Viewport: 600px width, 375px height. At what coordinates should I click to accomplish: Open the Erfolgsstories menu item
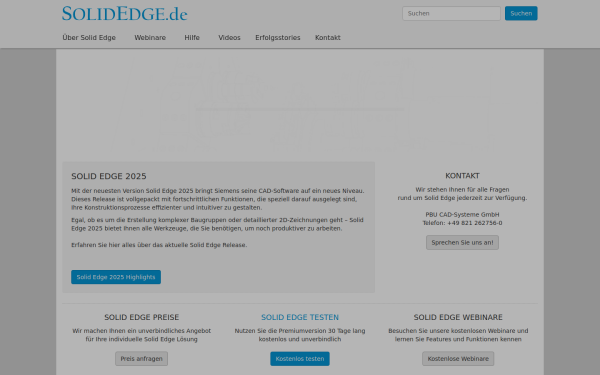click(278, 38)
